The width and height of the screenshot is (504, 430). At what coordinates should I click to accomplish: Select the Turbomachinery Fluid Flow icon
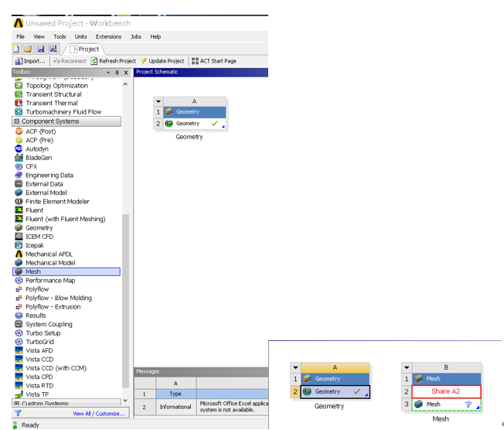coord(19,111)
